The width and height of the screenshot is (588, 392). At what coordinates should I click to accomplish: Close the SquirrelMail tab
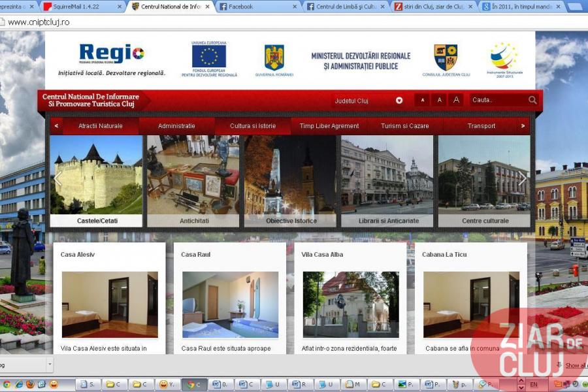coord(120,7)
